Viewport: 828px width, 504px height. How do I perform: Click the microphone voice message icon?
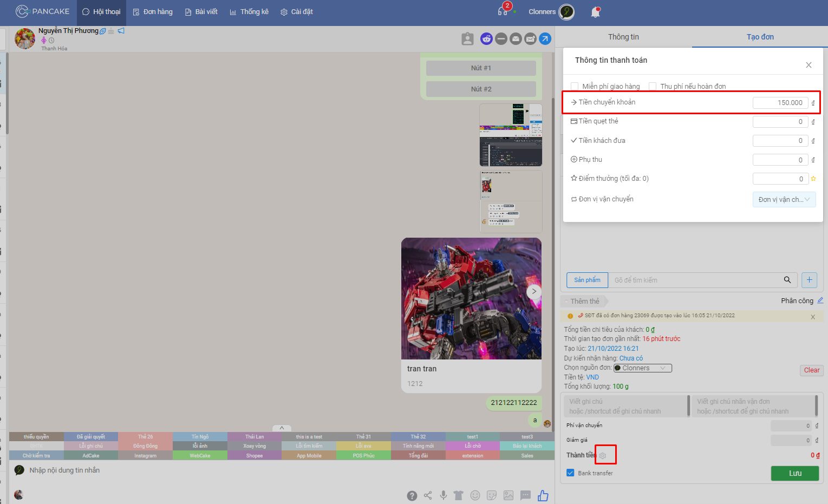(x=443, y=495)
